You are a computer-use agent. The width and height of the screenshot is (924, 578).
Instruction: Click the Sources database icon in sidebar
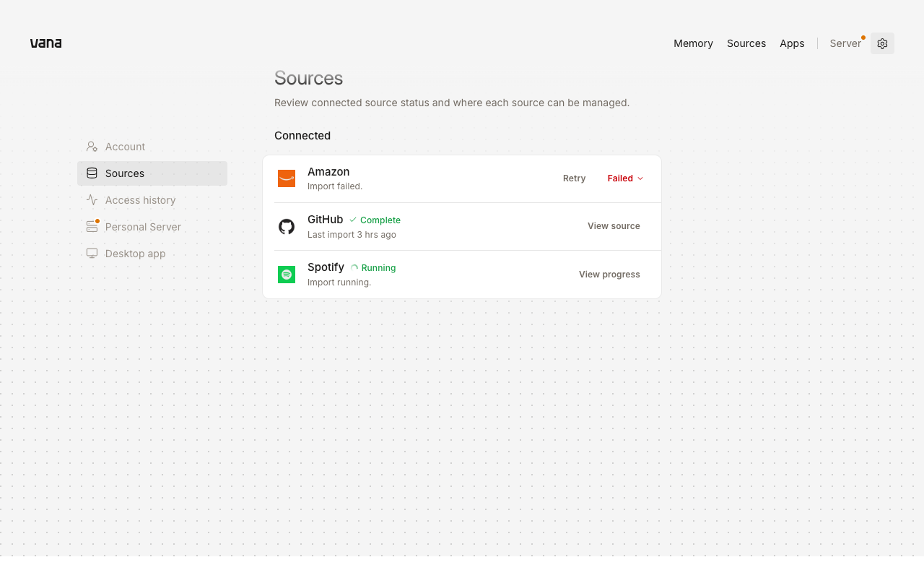(92, 173)
